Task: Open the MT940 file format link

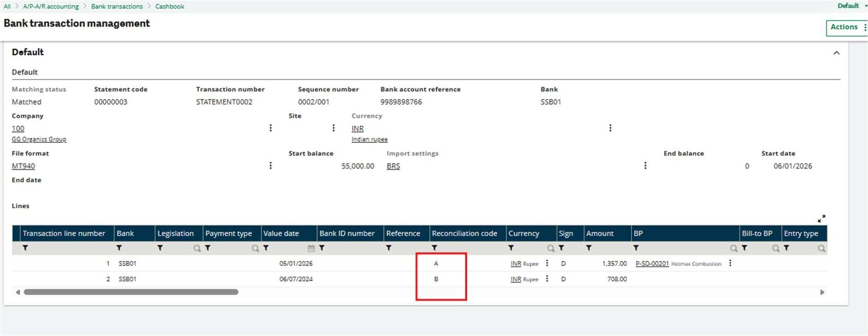Action: [x=24, y=166]
